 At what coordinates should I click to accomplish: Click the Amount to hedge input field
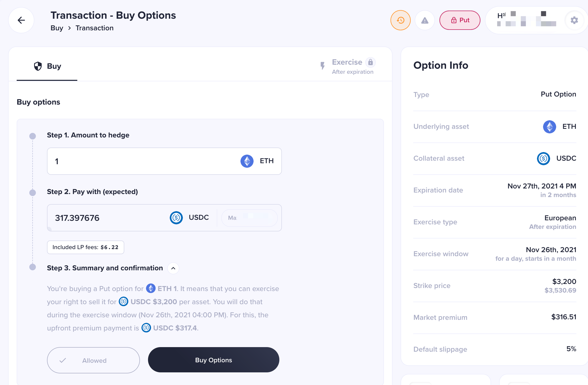click(164, 161)
